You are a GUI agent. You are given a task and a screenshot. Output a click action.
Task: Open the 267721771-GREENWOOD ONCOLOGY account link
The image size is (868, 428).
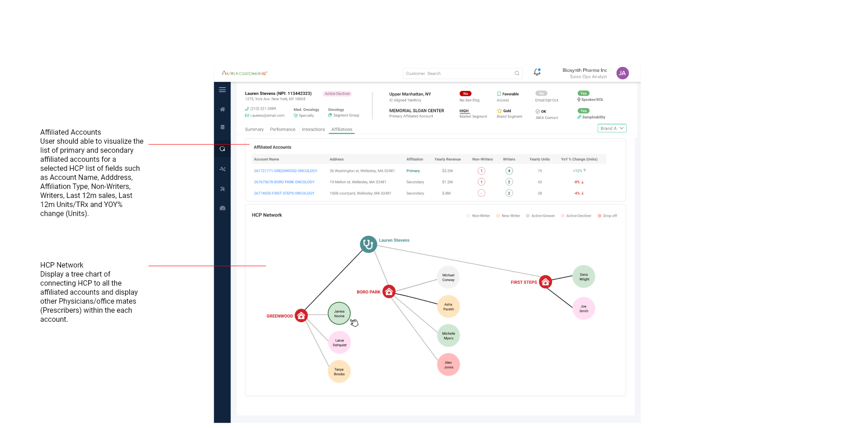pos(285,171)
